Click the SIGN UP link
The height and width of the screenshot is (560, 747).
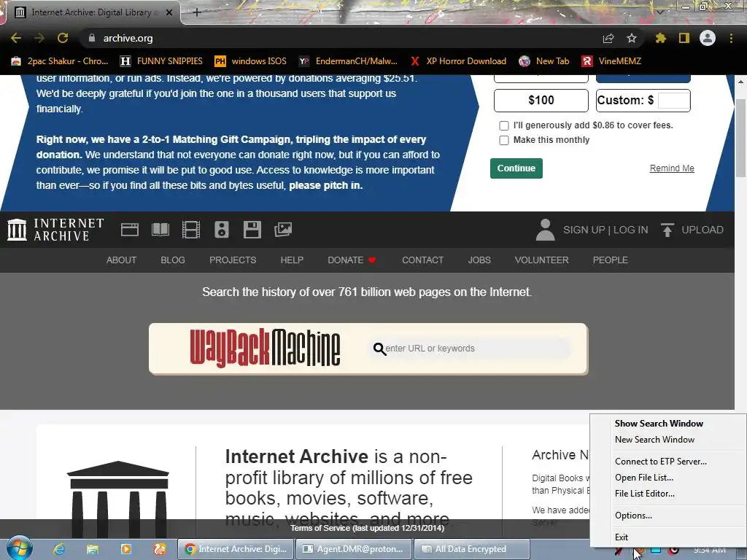click(584, 230)
